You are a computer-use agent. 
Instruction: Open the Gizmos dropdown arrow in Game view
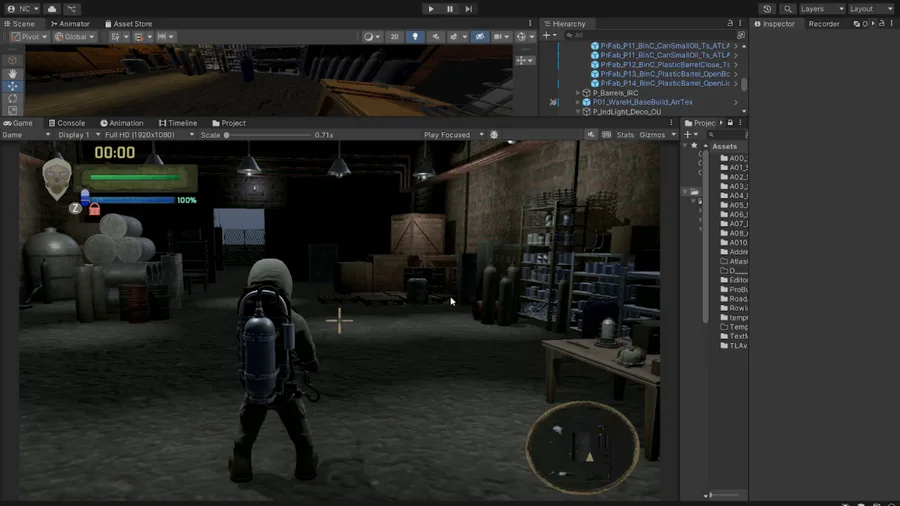pos(673,135)
